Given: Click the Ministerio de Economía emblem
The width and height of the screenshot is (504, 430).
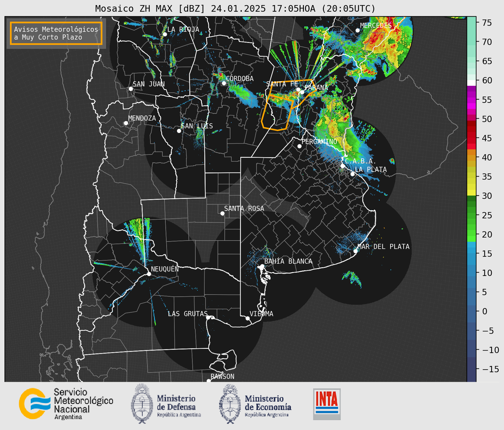Looking at the screenshot, I should 230,404.
